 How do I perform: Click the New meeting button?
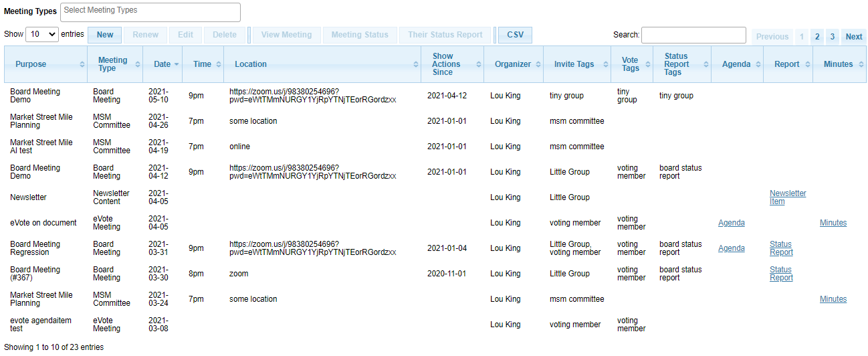pyautogui.click(x=105, y=35)
